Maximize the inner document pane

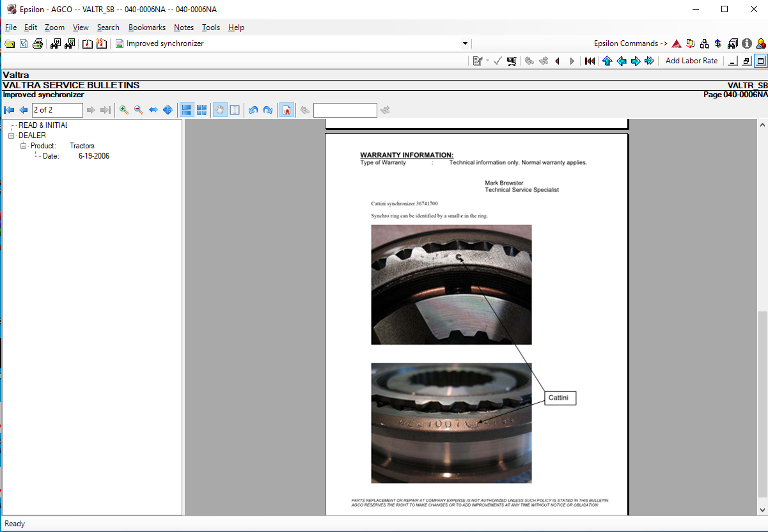[x=760, y=61]
